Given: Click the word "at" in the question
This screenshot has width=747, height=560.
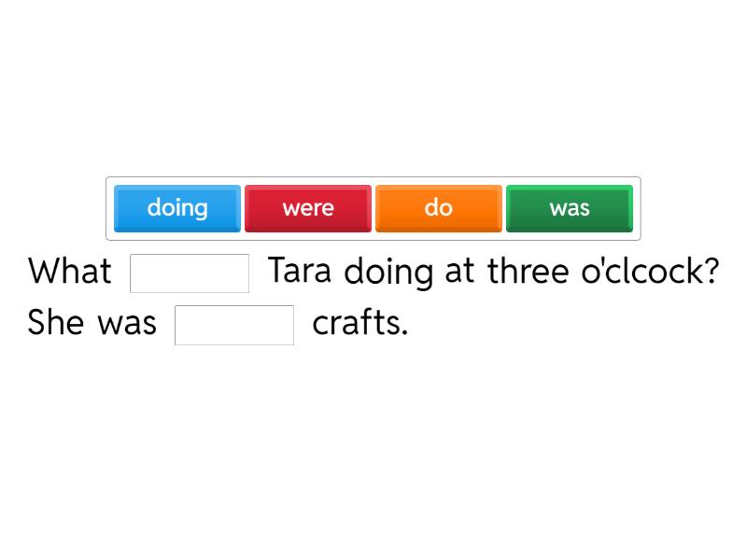Looking at the screenshot, I should pos(459,272).
